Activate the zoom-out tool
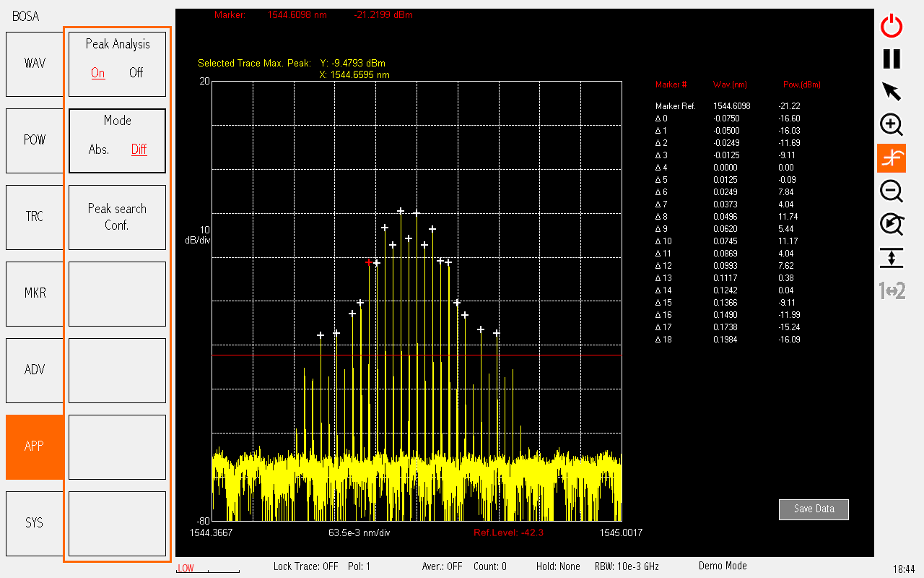924x578 pixels. tap(891, 191)
